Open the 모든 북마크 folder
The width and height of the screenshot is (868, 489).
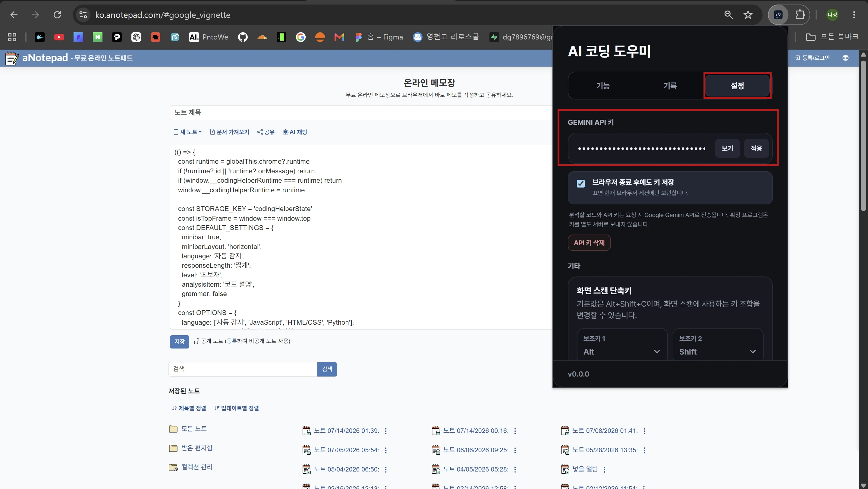832,37
